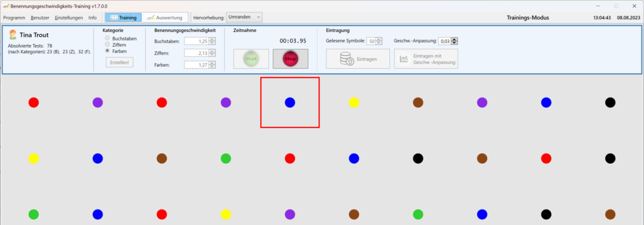This screenshot has height=225, width=644.
Task: Click the application icon in title bar
Action: click(6, 6)
